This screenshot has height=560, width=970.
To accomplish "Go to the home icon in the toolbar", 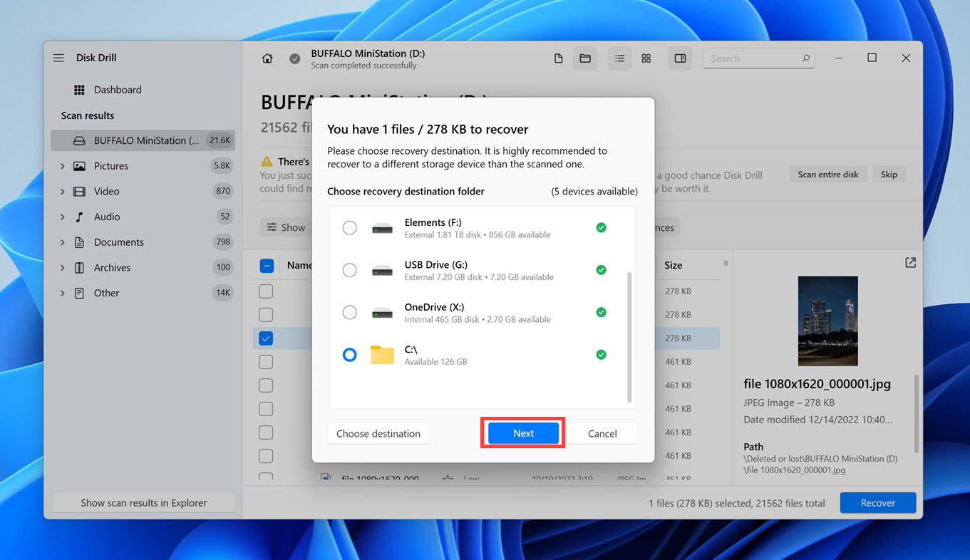I will 267,58.
